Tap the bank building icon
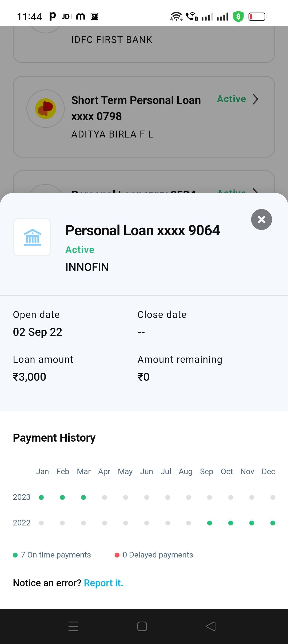This screenshot has height=644, width=288. (x=32, y=237)
